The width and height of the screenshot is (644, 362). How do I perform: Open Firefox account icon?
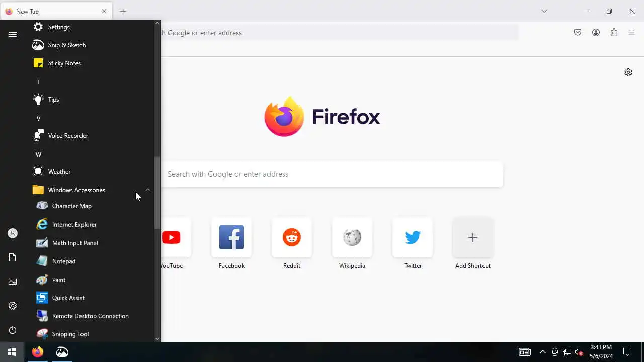[x=596, y=33]
